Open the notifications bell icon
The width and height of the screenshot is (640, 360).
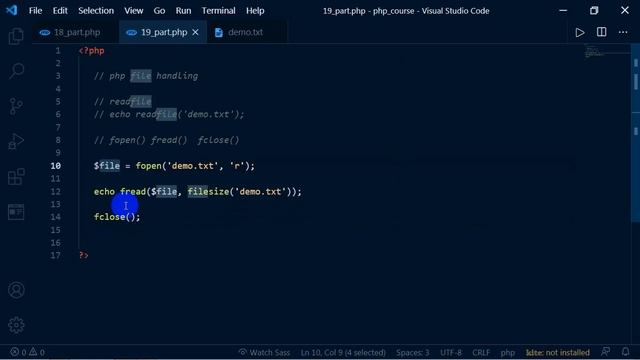point(625,352)
